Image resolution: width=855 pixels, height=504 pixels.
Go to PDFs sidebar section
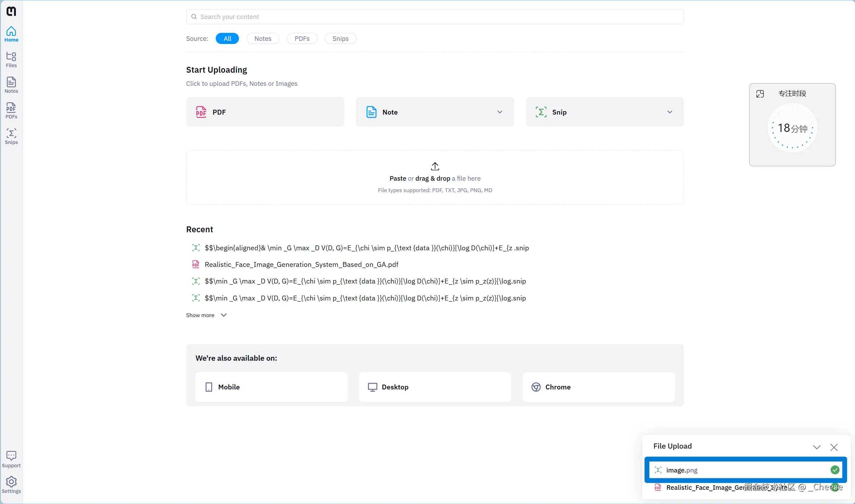[11, 111]
